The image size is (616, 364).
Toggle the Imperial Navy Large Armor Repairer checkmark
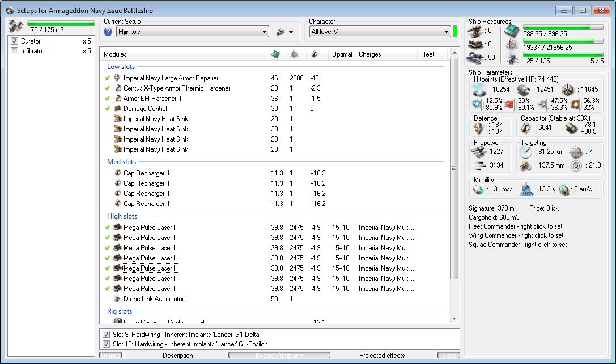pos(107,78)
